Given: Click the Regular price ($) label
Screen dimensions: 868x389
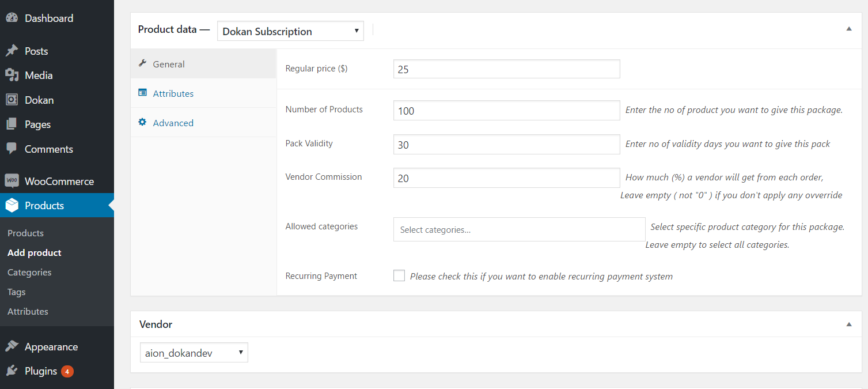Looking at the screenshot, I should click(x=317, y=68).
